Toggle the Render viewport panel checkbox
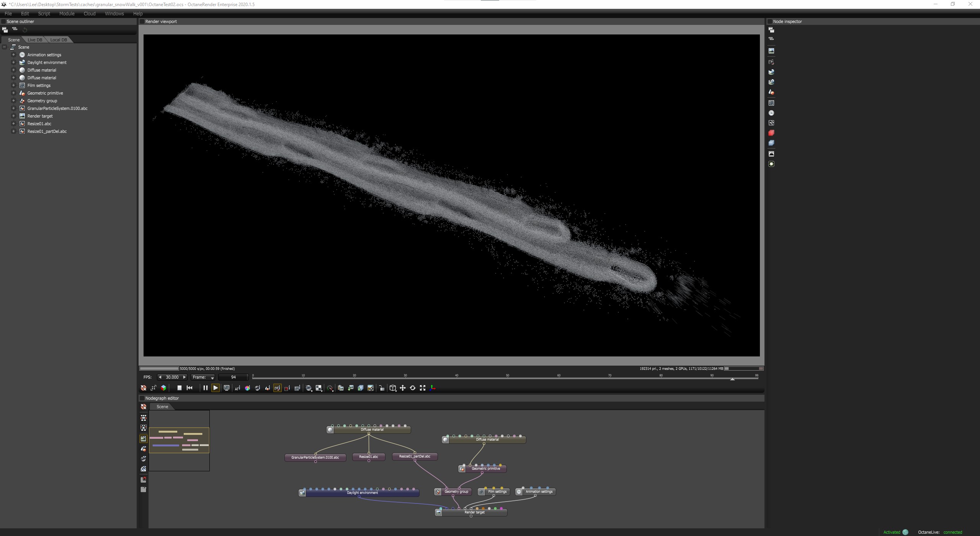Image resolution: width=980 pixels, height=536 pixels. pyautogui.click(x=142, y=21)
